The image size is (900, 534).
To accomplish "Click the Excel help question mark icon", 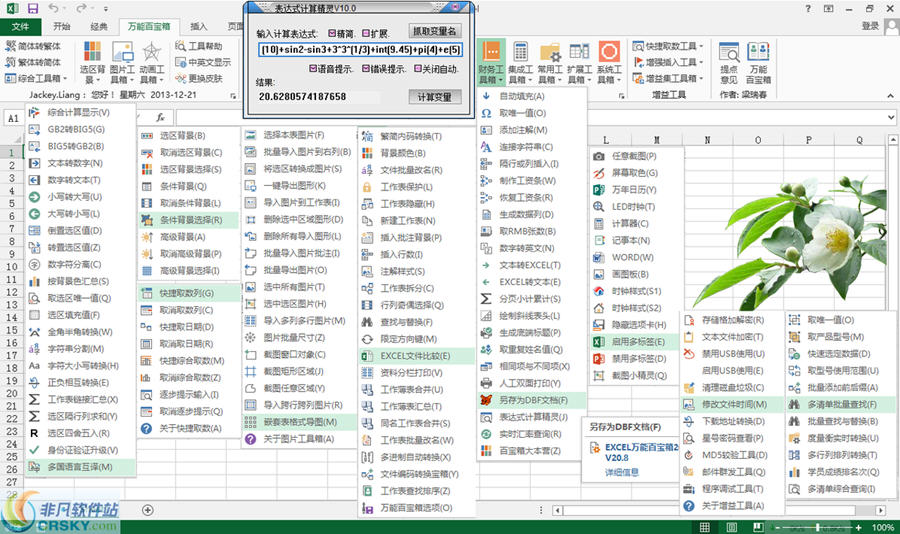I will 808,8.
